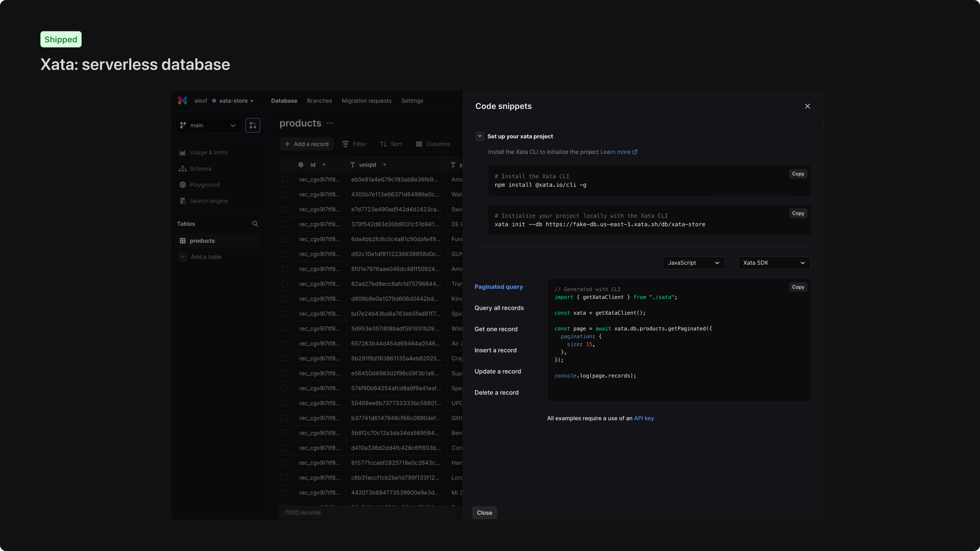The image size is (980, 551).
Task: Copy the npm install command
Action: (798, 174)
